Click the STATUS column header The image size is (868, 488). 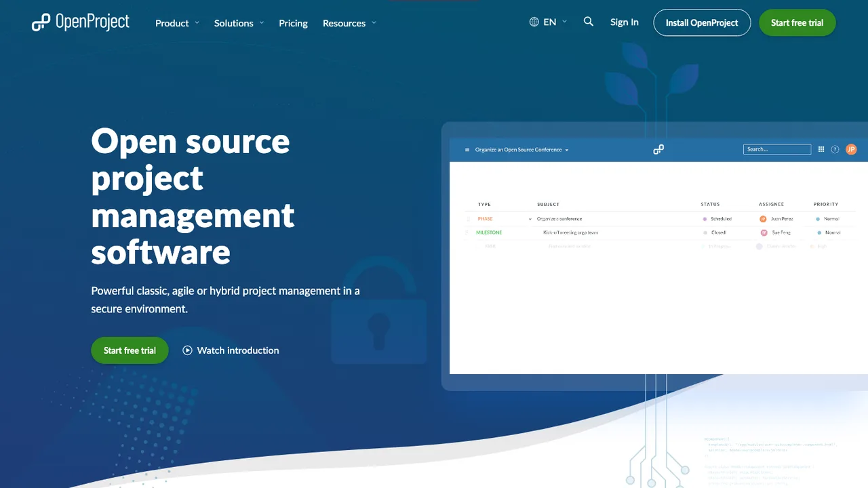tap(710, 204)
